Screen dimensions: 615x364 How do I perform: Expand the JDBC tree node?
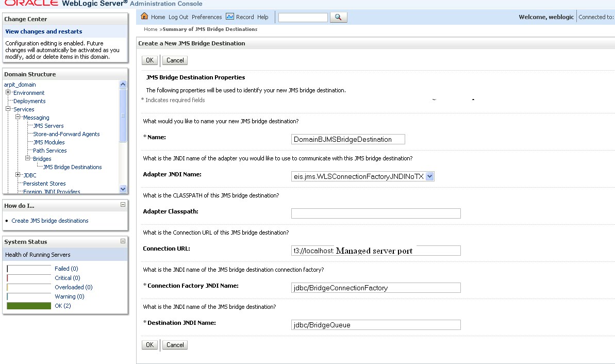click(x=18, y=175)
